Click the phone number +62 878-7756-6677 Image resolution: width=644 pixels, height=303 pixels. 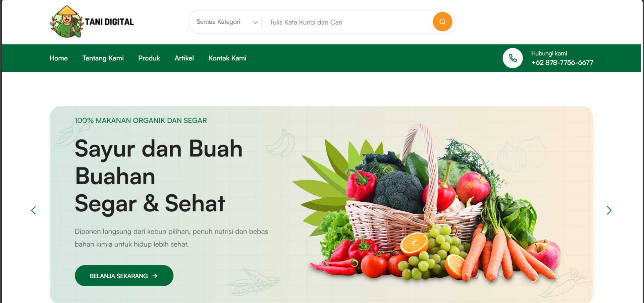coord(562,62)
